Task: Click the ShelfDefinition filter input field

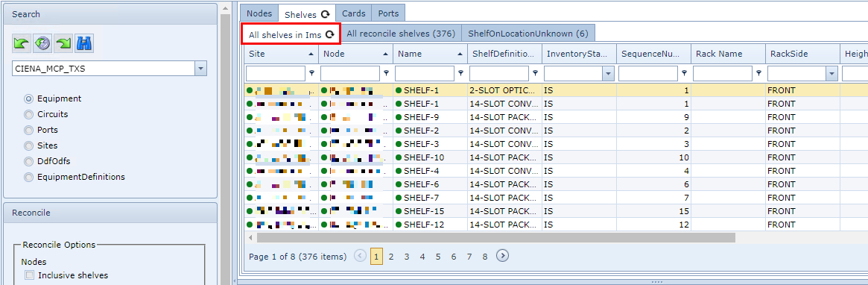Action: tap(499, 73)
